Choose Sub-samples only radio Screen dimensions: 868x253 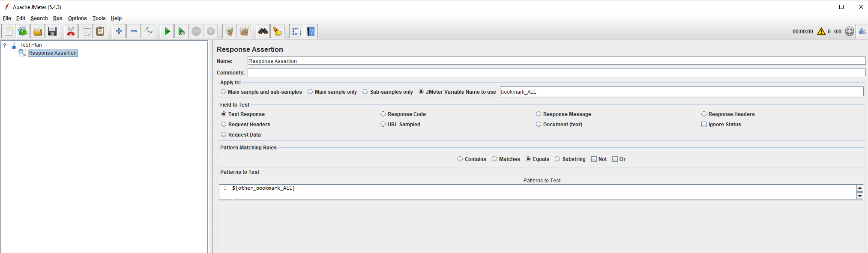388,92
